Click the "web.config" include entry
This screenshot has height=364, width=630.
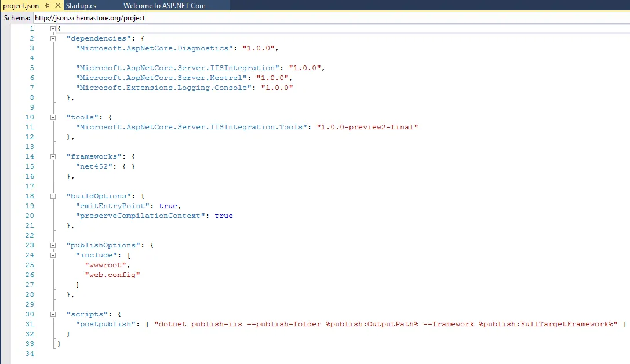112,275
